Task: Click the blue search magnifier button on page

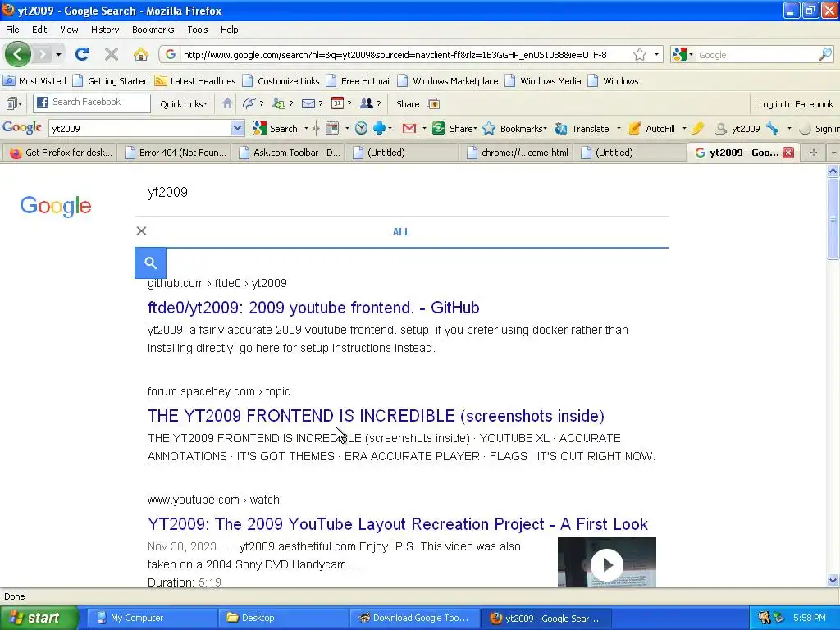Action: pos(151,263)
